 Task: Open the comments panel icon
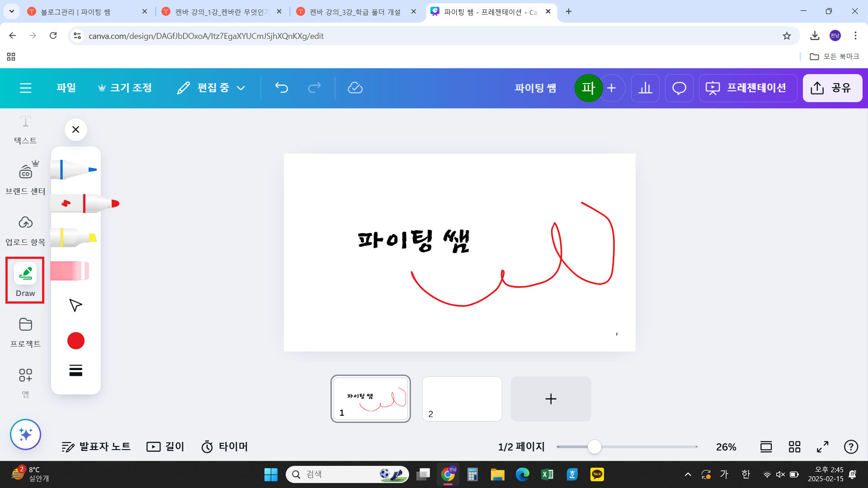pyautogui.click(x=679, y=88)
